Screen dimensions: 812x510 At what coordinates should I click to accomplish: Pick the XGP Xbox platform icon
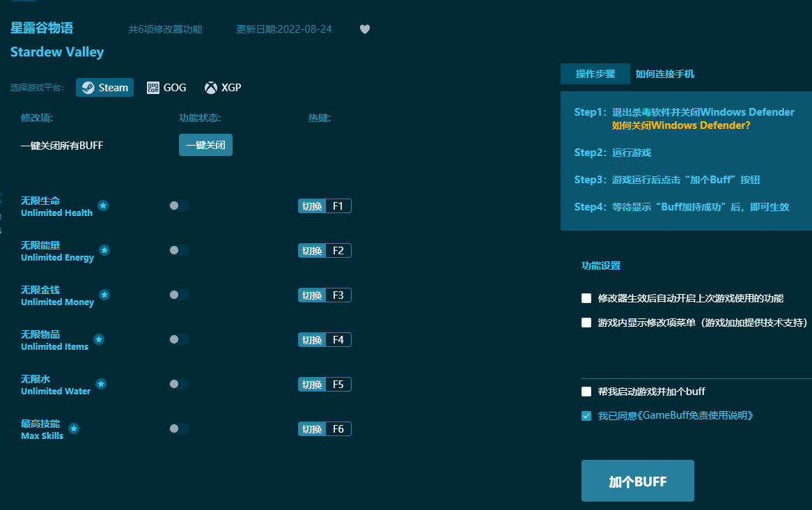pos(210,88)
